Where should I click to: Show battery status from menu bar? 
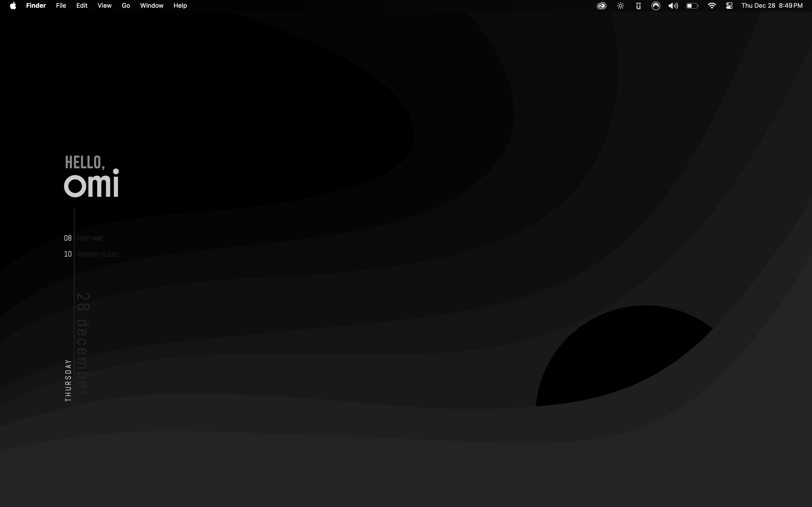click(692, 6)
